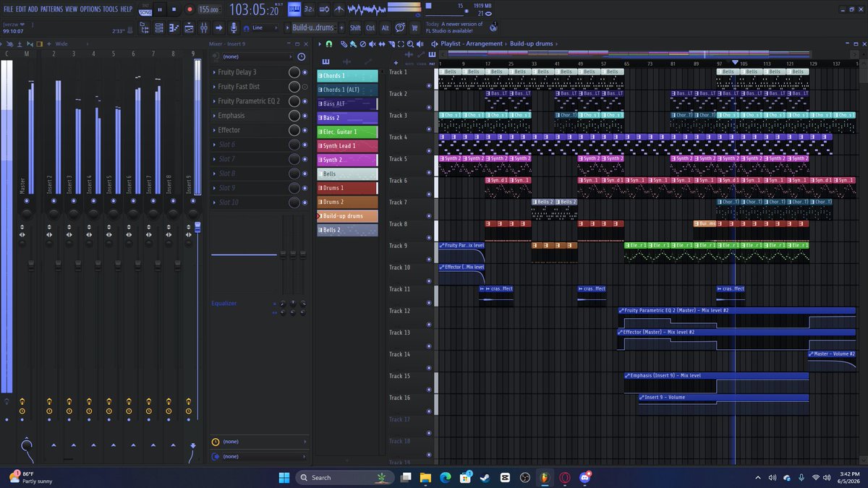
Task: Toggle the magnet snap icon in toolbar
Action: tap(246, 28)
